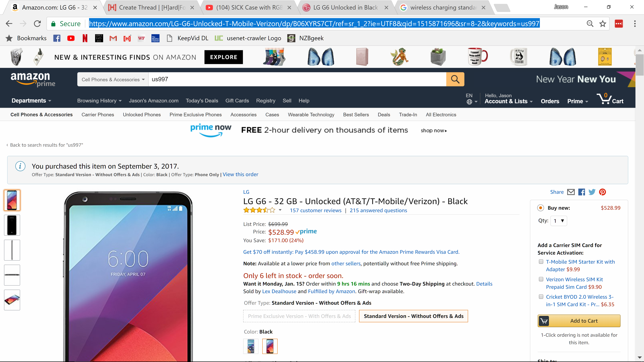View the back-of-phone black thumbnail image
The height and width of the screenshot is (362, 644).
12,225
